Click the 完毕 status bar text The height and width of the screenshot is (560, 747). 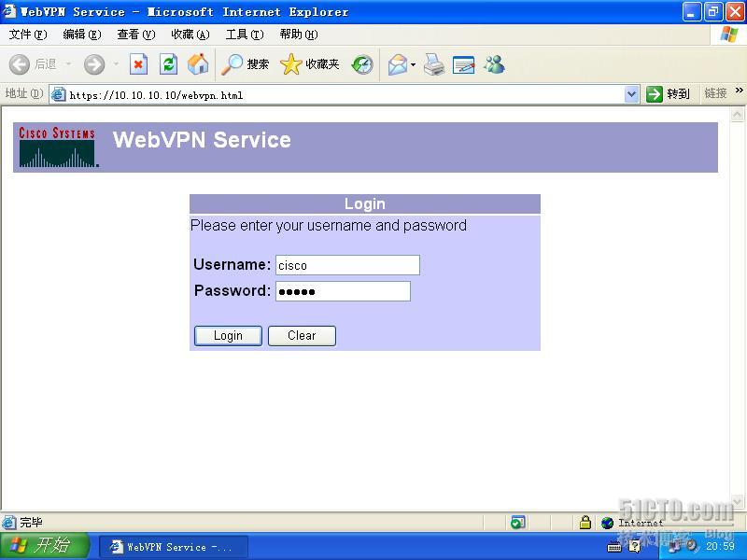[31, 523]
